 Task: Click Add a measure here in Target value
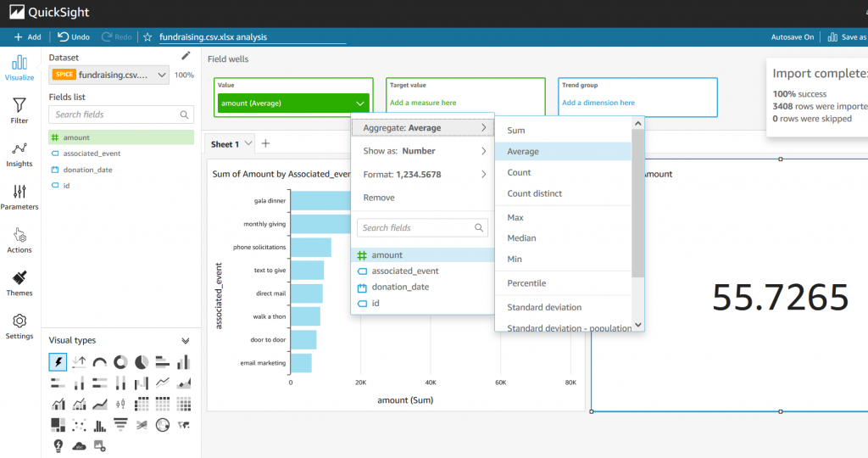click(423, 103)
